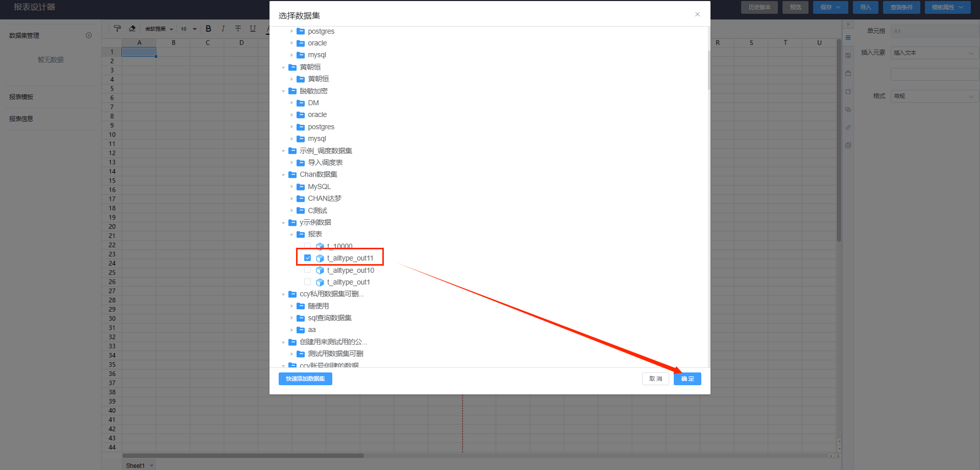The width and height of the screenshot is (980, 470).
Task: Click the link icon in right sidebar
Action: [x=848, y=127]
